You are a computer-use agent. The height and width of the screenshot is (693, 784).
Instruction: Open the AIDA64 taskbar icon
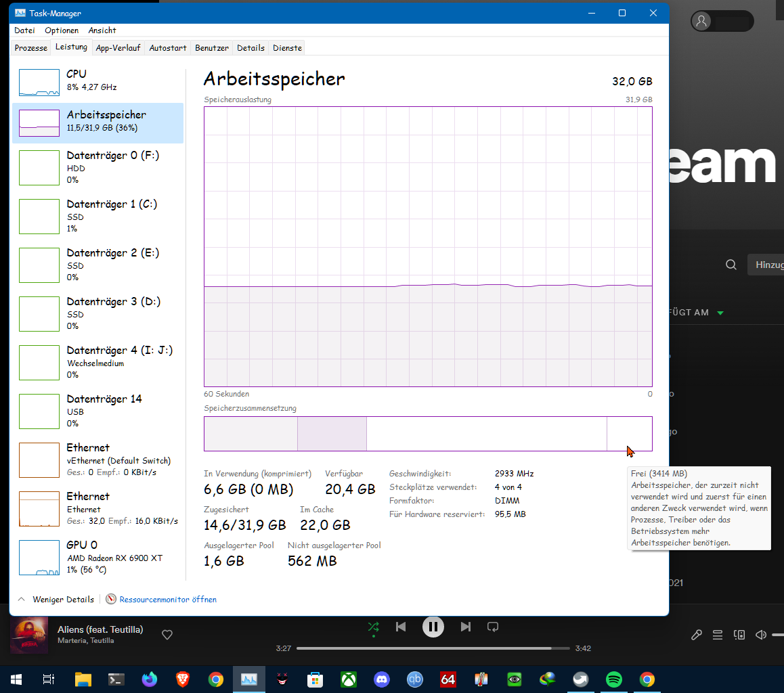click(448, 679)
